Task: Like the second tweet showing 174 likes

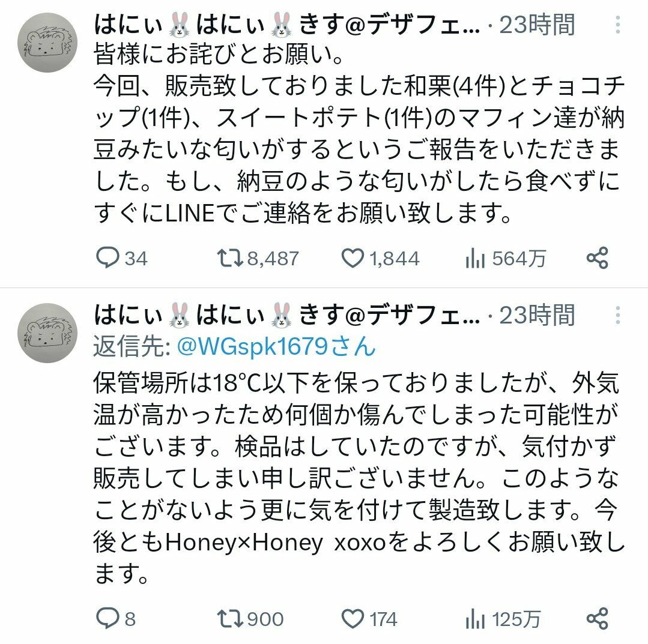Action: click(369, 619)
